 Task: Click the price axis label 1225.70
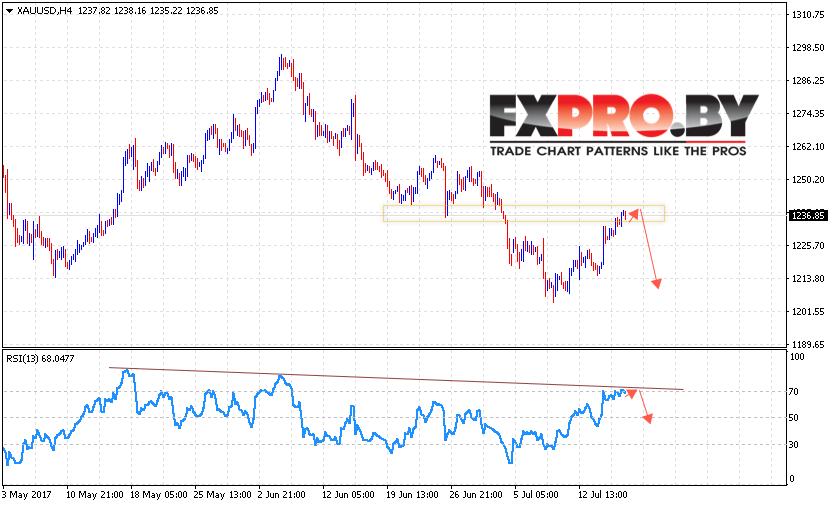coord(808,245)
